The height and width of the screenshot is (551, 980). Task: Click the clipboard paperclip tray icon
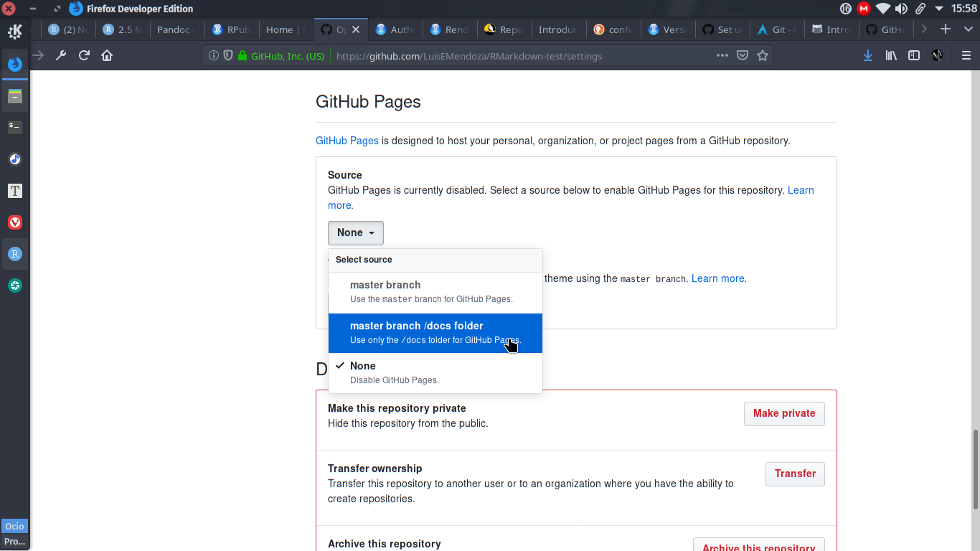(920, 9)
